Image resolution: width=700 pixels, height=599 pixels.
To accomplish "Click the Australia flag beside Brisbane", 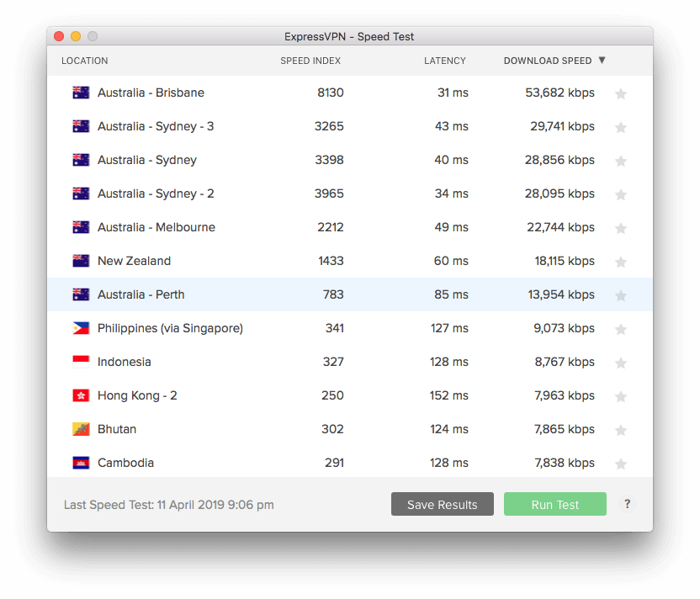I will (81, 93).
